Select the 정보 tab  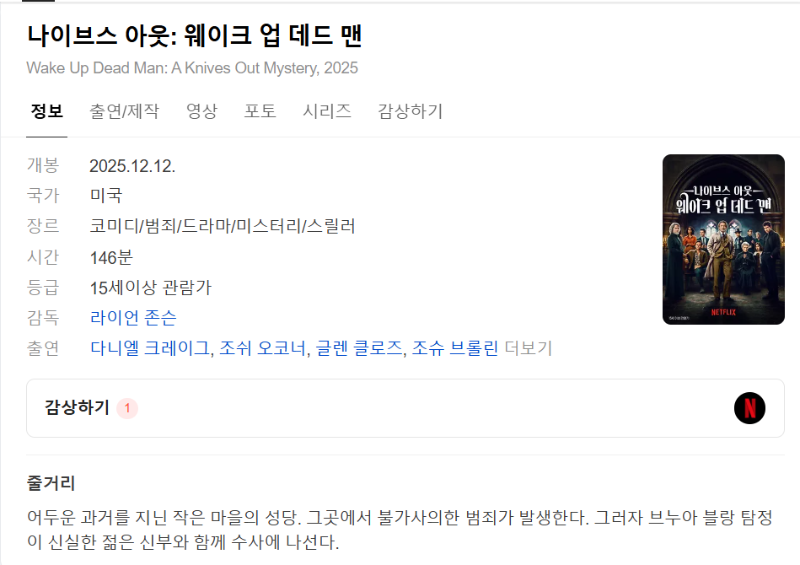coord(47,111)
